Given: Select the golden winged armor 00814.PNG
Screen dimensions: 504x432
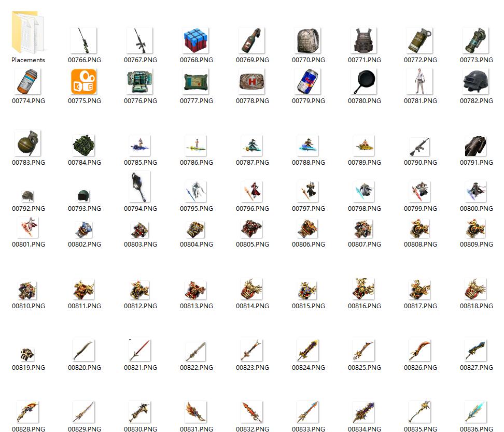Looking at the screenshot, I should [x=251, y=289].
